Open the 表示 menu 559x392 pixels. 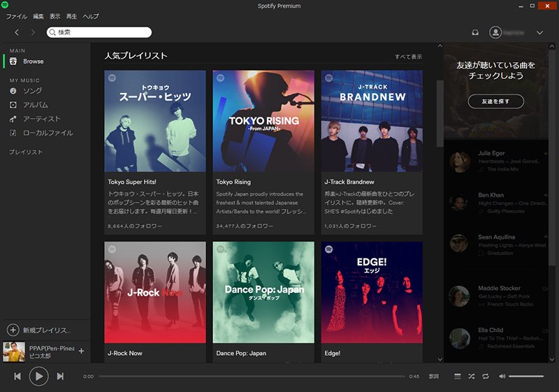coord(55,16)
